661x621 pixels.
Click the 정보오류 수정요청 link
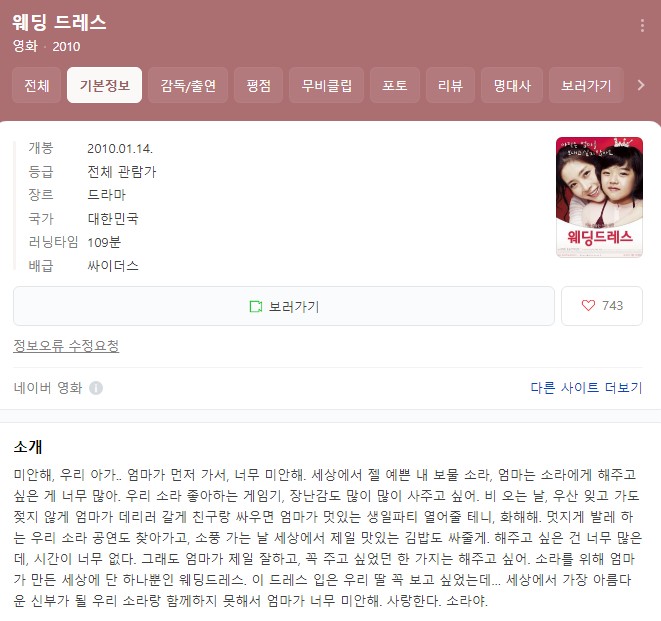(x=66, y=346)
